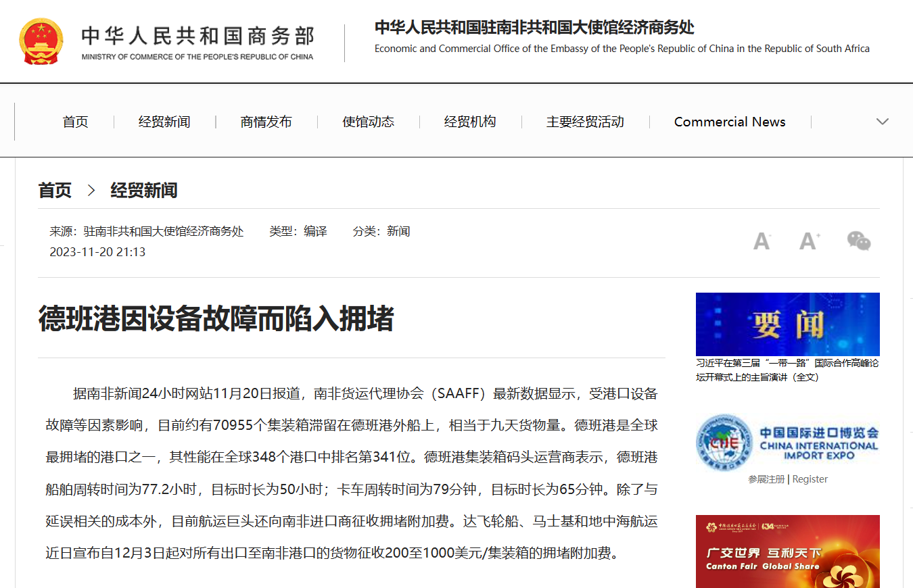Go to 经贸新闻 in breadcrumb
This screenshot has width=913, height=588.
pos(144,191)
